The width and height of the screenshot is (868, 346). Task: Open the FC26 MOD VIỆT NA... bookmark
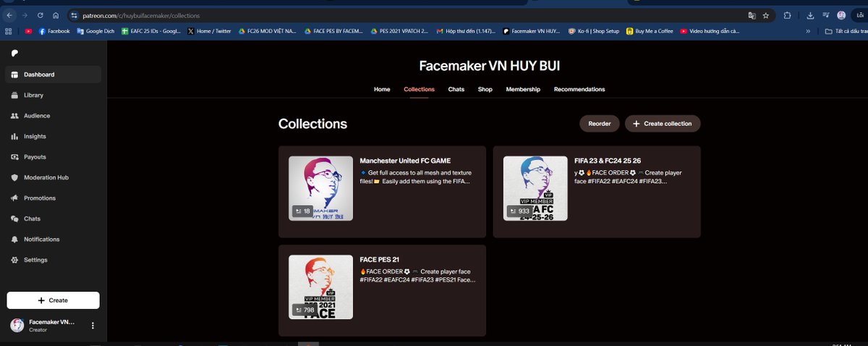pyautogui.click(x=267, y=31)
